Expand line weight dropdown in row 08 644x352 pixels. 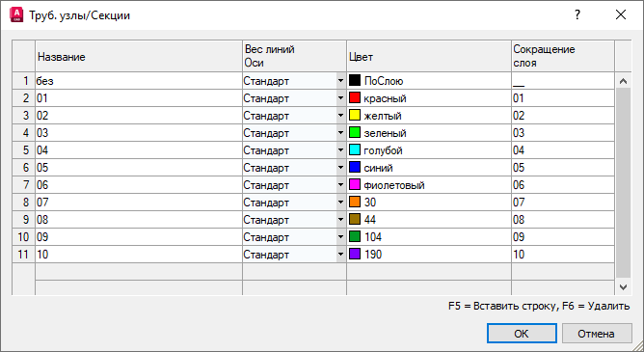pos(341,219)
